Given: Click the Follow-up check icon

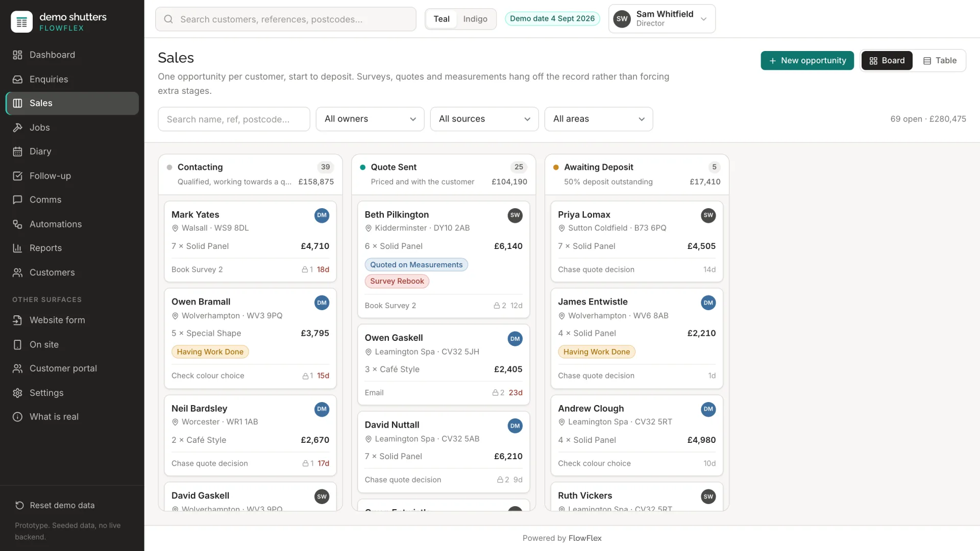Looking at the screenshot, I should pyautogui.click(x=17, y=176).
